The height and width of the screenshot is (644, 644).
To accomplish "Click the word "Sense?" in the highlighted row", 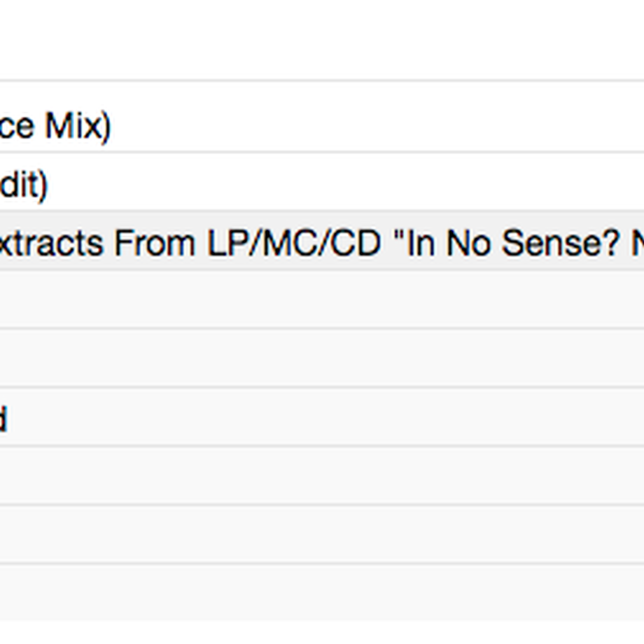I will [561, 244].
